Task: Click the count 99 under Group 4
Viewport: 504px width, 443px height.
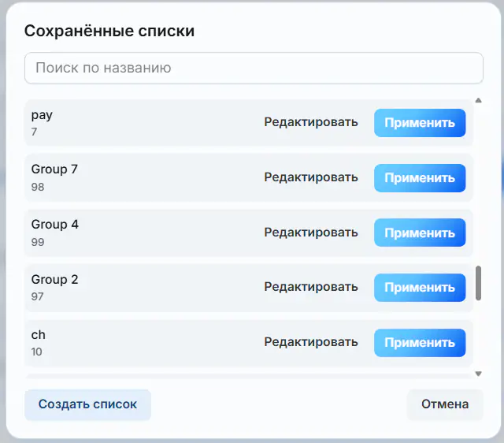Action: tap(38, 242)
